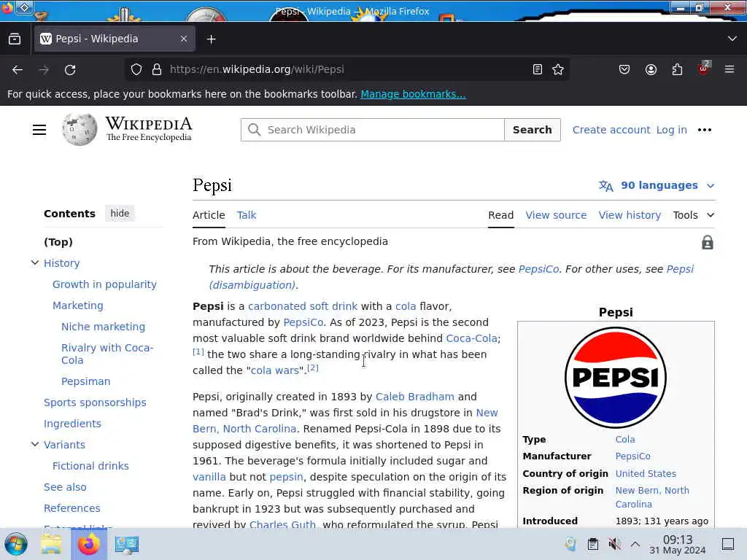This screenshot has height=560, width=747.
Task: Click citation reference [1]
Action: pyautogui.click(x=198, y=352)
